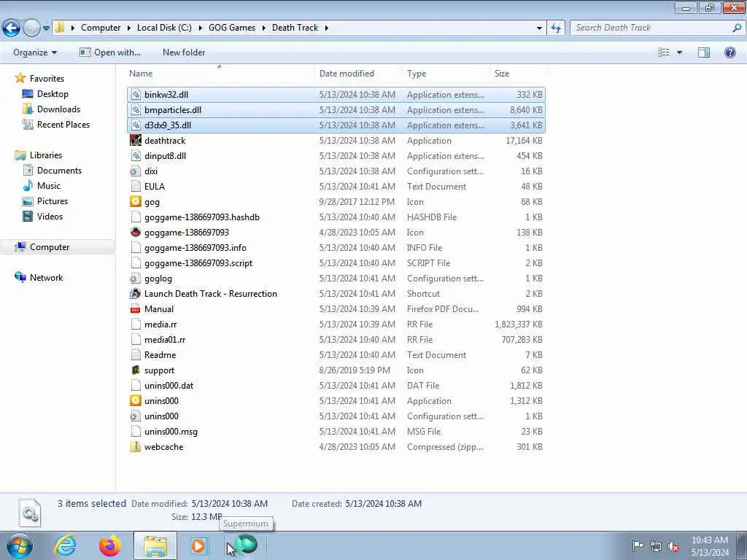Select the gog icon file
Image resolution: width=747 pixels, height=560 pixels.
tap(136, 202)
